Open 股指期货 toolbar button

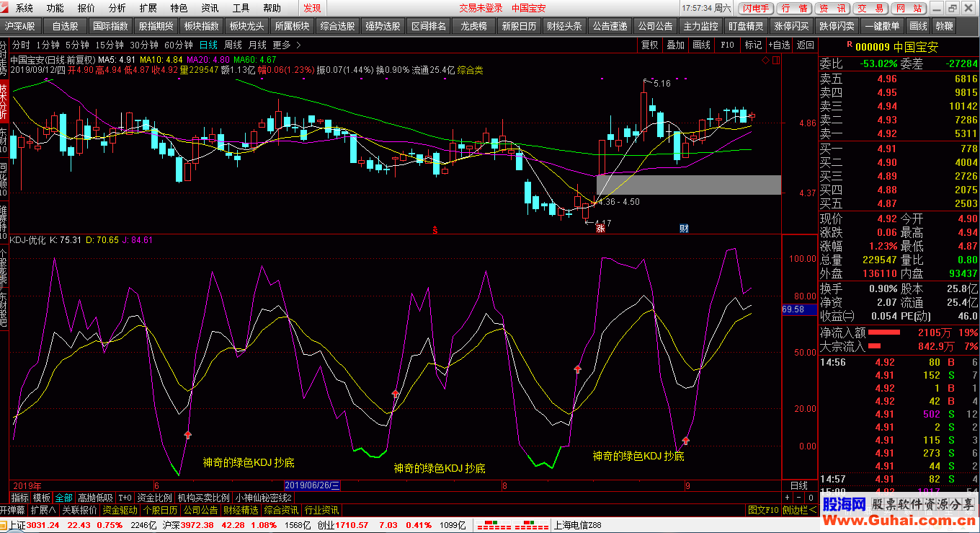[156, 26]
